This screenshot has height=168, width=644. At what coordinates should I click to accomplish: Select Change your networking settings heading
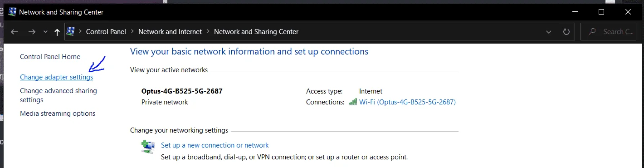tap(179, 130)
